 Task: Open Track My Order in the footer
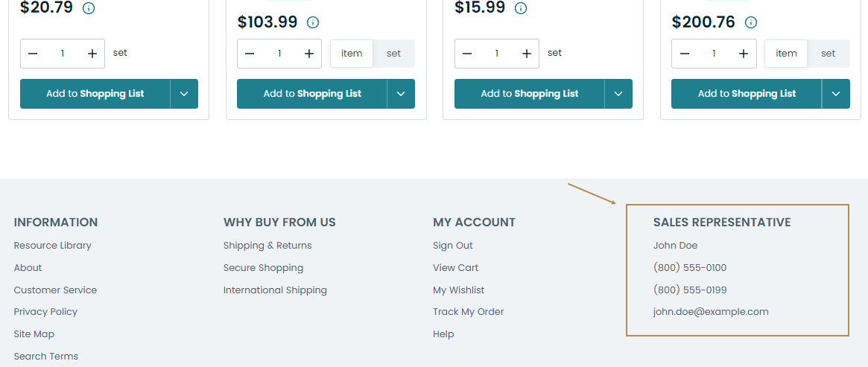pos(468,312)
